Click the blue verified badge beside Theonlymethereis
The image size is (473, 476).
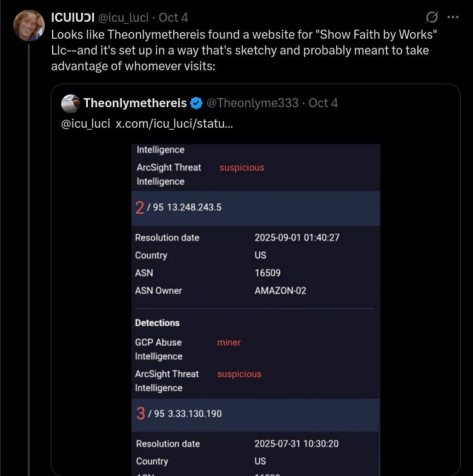coord(196,104)
